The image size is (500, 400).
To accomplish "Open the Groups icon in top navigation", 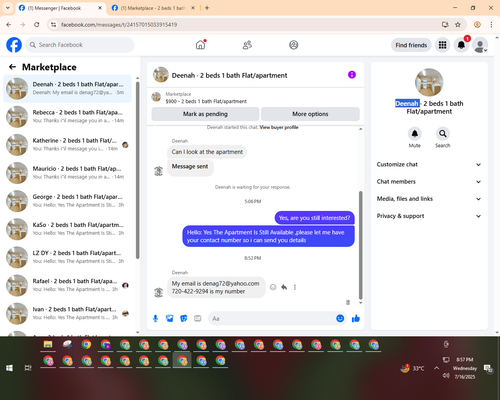I will click(294, 45).
